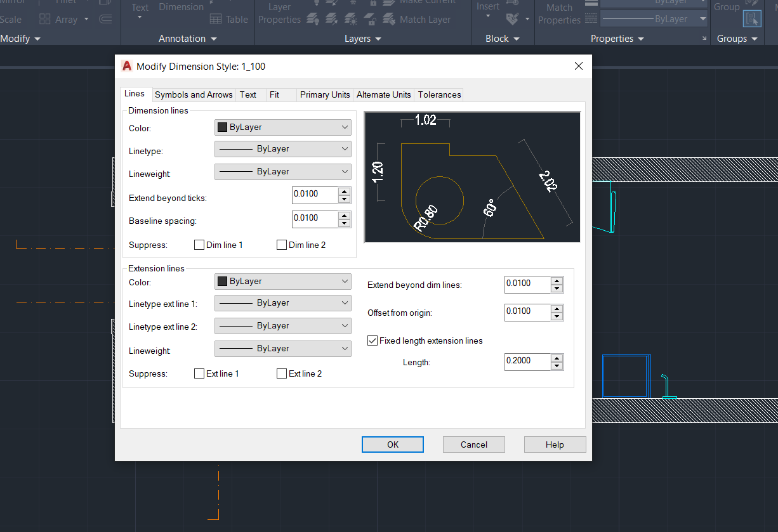Open Properties panel dialog launcher arrow
The height and width of the screenshot is (532, 778).
click(704, 39)
